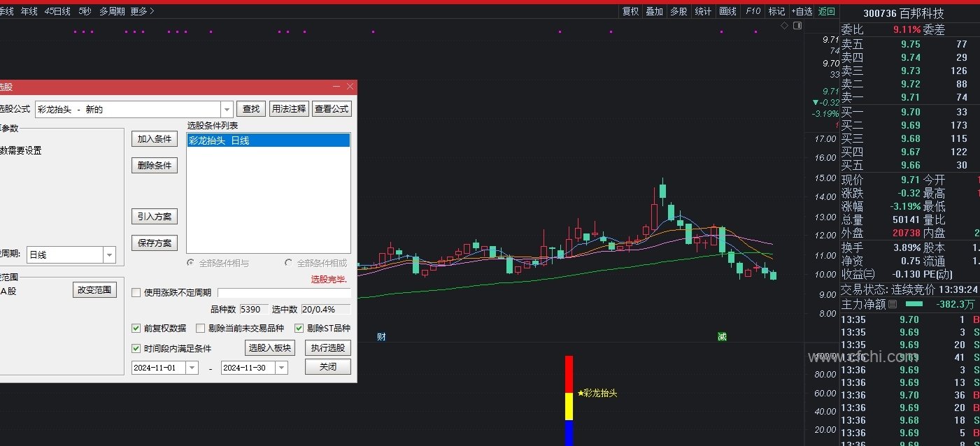Click 交易状态 连续竞价 text
The height and width of the screenshot is (446, 980).
[x=888, y=289]
